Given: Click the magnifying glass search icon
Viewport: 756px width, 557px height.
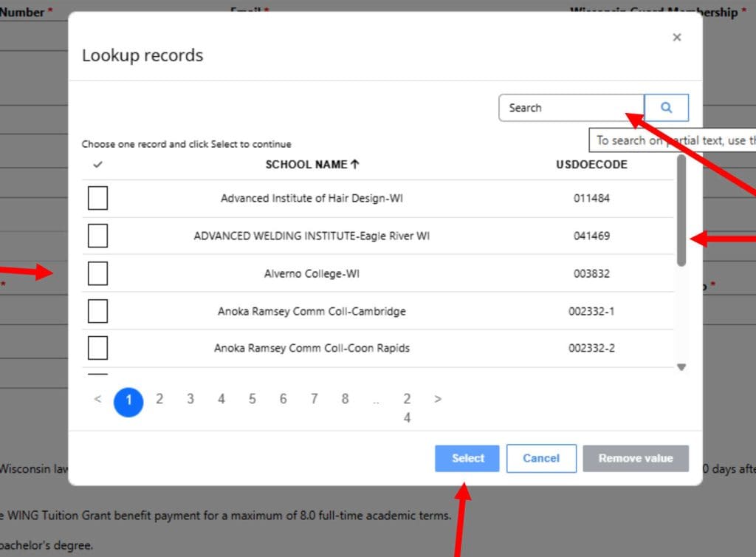Looking at the screenshot, I should (x=666, y=107).
